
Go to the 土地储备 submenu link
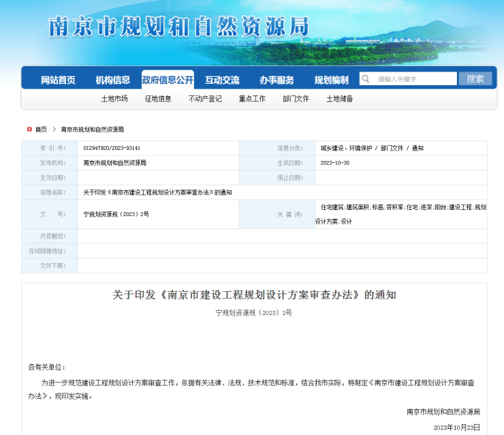click(339, 99)
